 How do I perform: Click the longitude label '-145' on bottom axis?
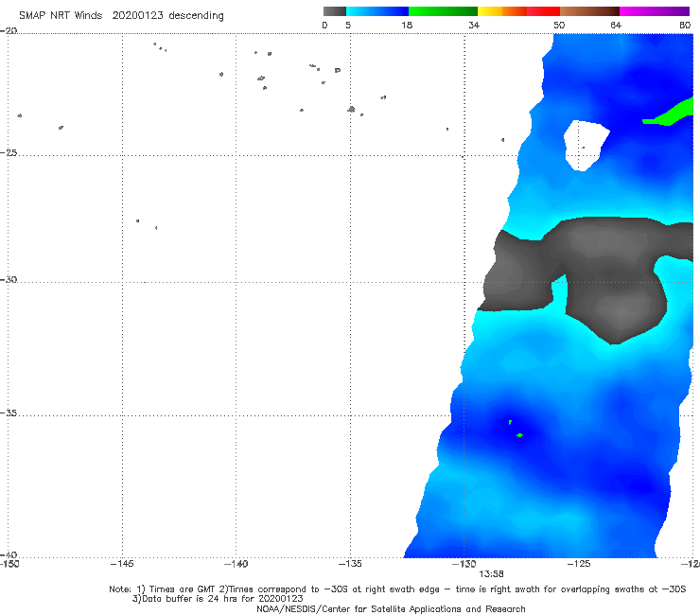[122, 564]
